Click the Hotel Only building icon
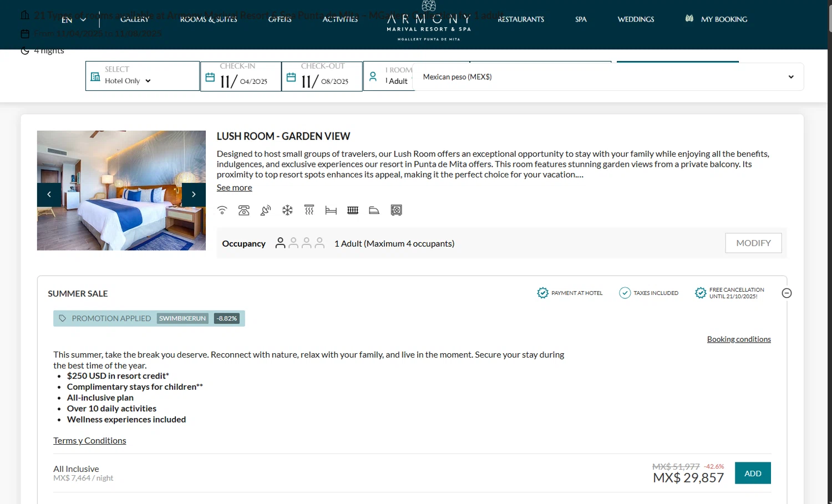Viewport: 832px width, 504px height. pos(95,77)
